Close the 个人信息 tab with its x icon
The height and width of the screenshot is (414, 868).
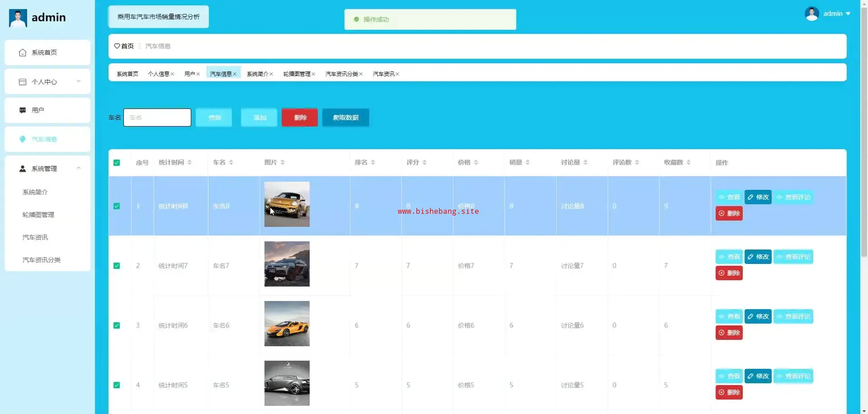point(172,74)
